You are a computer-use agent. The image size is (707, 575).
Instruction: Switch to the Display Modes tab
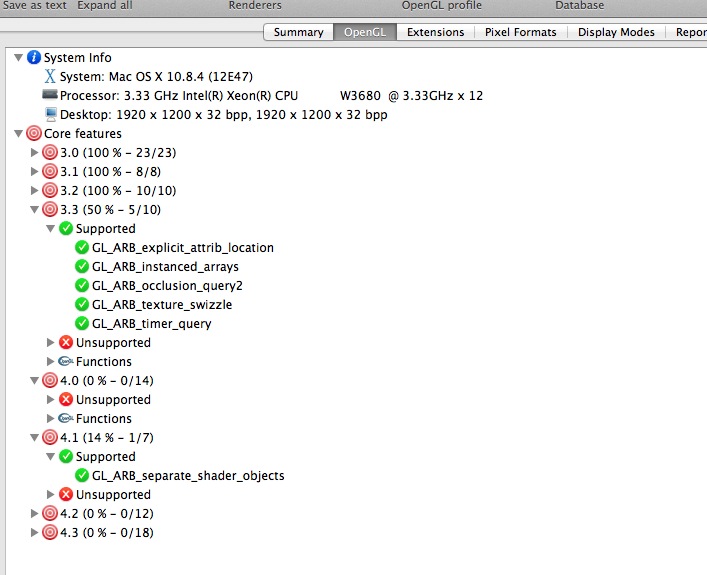click(x=616, y=32)
